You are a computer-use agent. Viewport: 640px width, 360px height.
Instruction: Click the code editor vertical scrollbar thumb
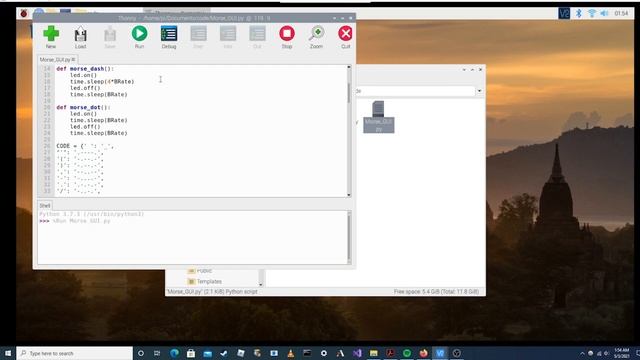pyautogui.click(x=349, y=92)
